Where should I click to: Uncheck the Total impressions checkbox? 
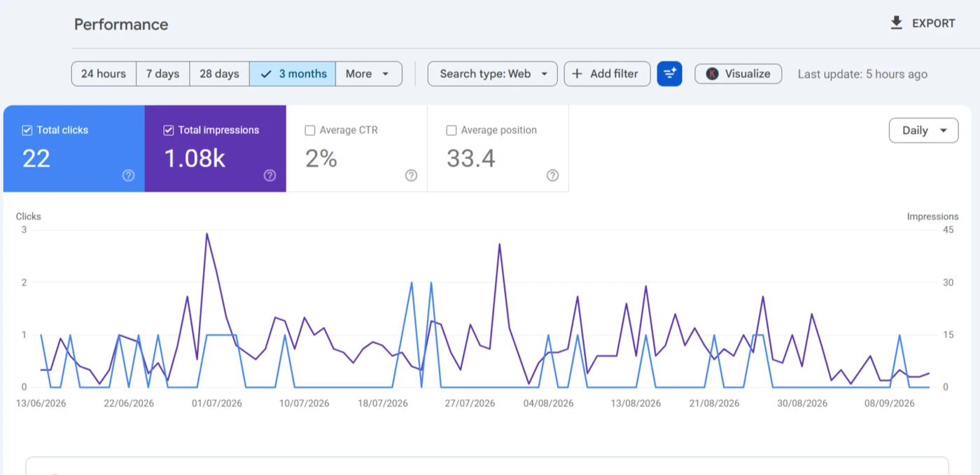coord(168,130)
